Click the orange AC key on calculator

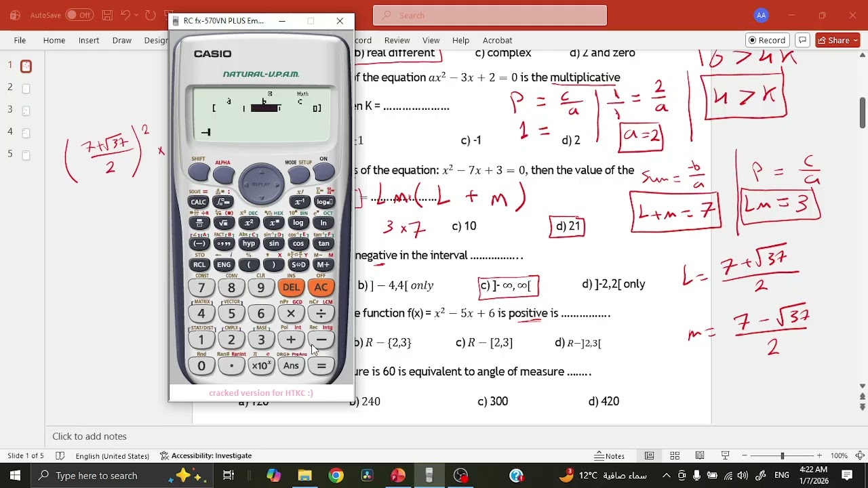click(321, 287)
